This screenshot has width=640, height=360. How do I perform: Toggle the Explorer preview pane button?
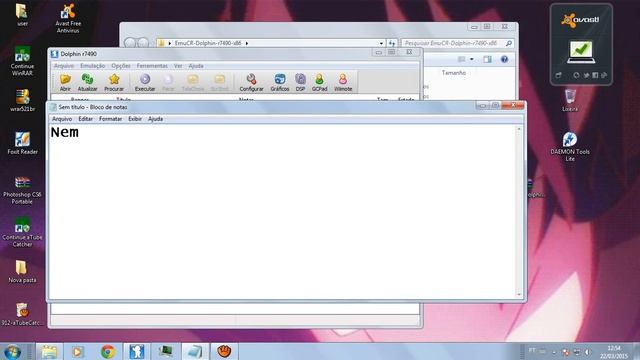(487, 59)
